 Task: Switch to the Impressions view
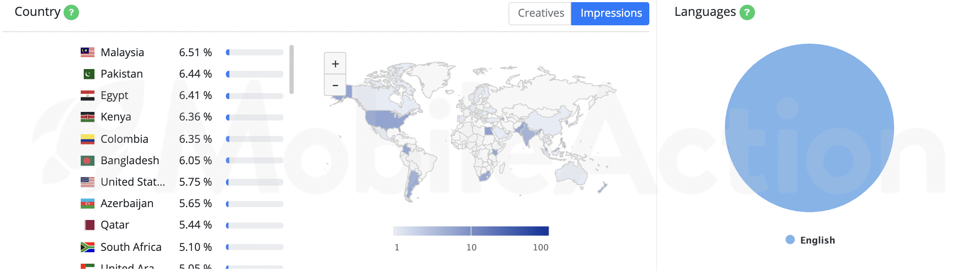coord(610,13)
